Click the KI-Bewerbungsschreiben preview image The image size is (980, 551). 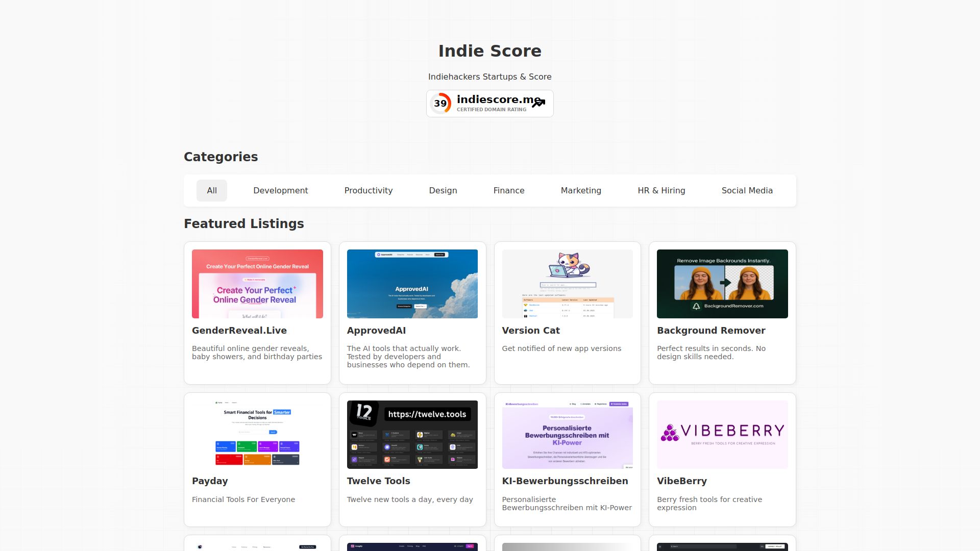tap(567, 434)
